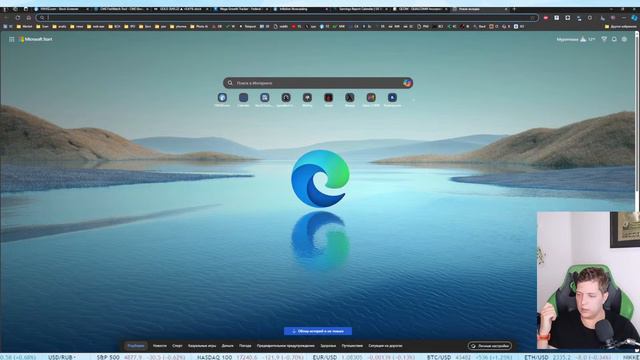
Task: Switch to the CME FedWatch Tool tab
Action: 121,9
